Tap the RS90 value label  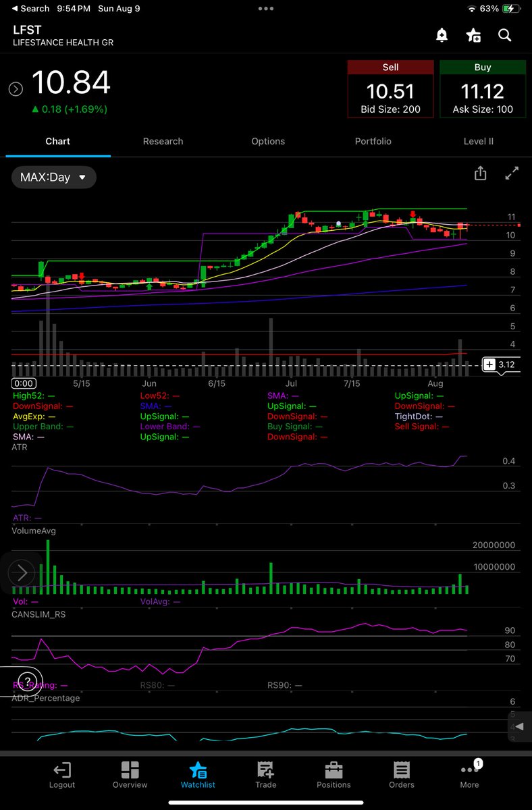tap(284, 684)
